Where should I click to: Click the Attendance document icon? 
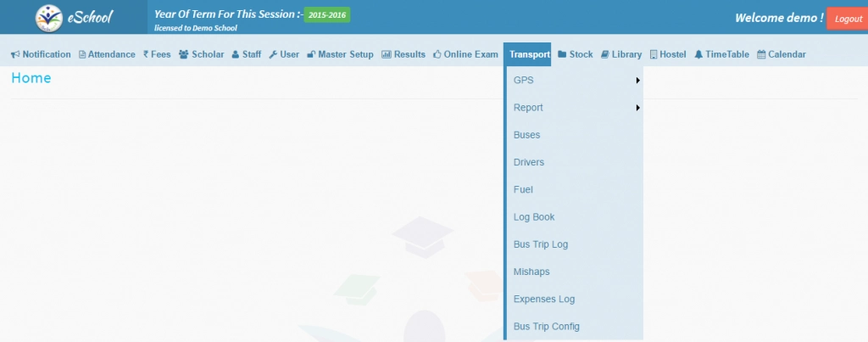(82, 54)
